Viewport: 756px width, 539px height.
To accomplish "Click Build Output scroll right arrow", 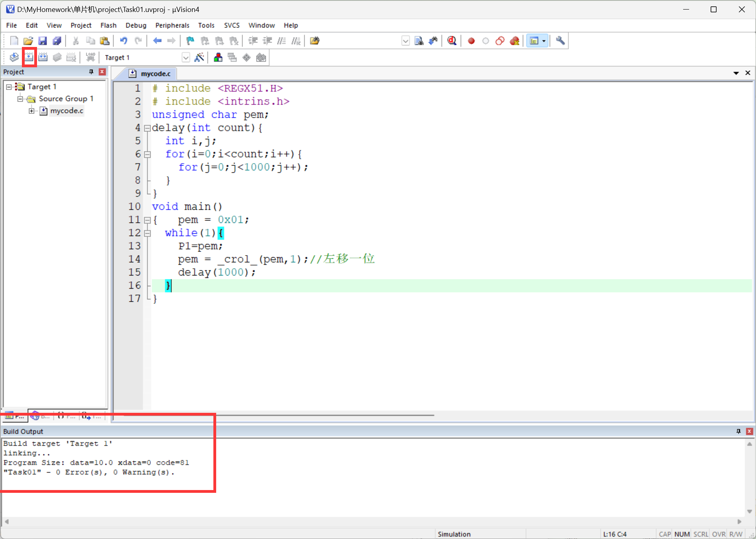I will pyautogui.click(x=739, y=521).
